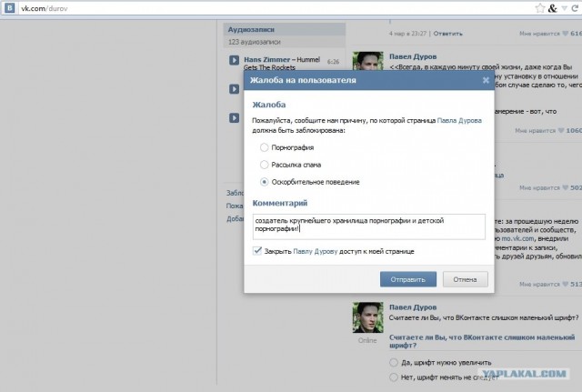The height and width of the screenshot is (392, 582).
Task: Click the VK favicon in address bar
Action: click(x=10, y=8)
